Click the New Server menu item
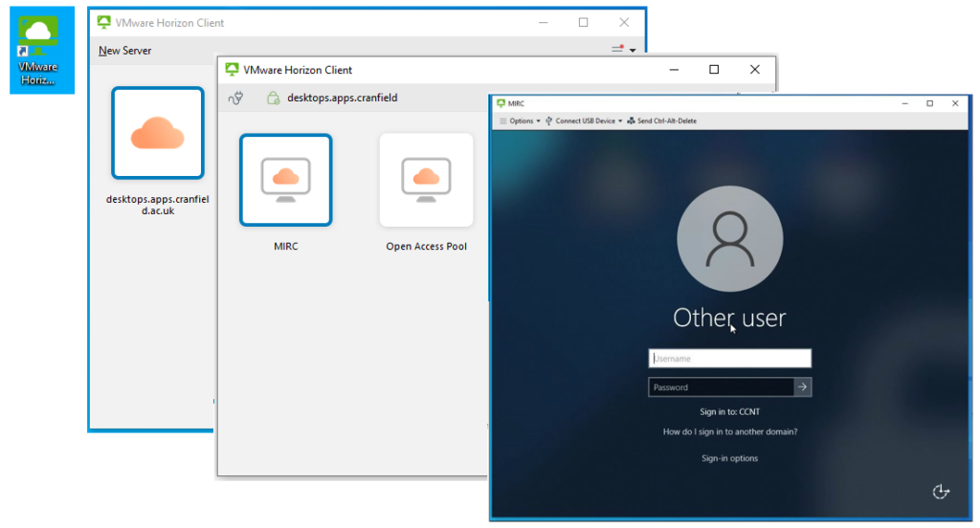The image size is (980, 528). click(125, 51)
